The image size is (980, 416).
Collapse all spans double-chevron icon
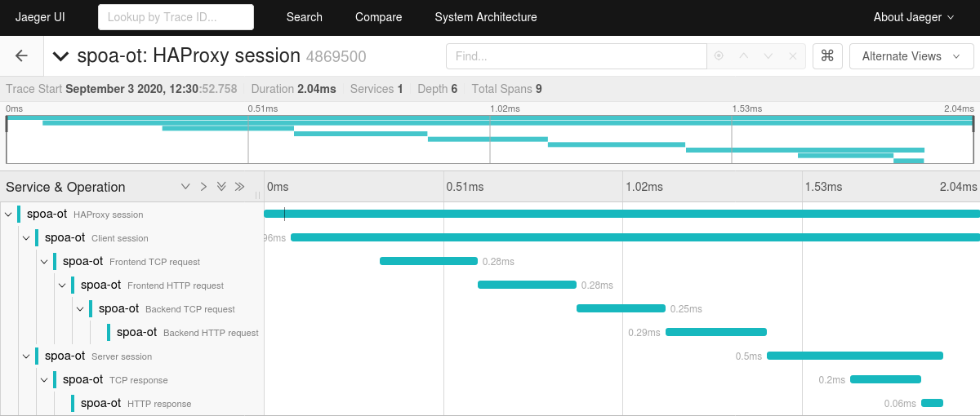[x=239, y=187]
